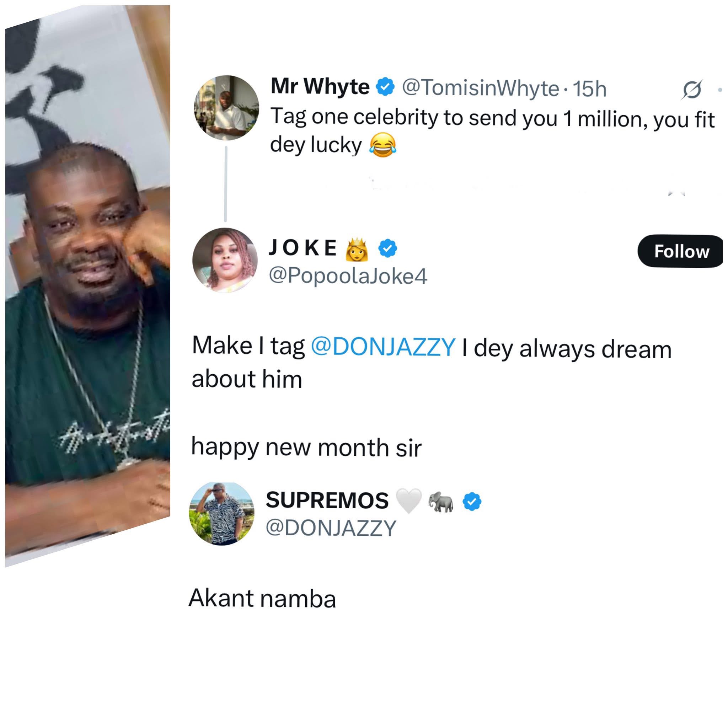Click the white heart emoji beside SUPREMOS

pyautogui.click(x=409, y=501)
